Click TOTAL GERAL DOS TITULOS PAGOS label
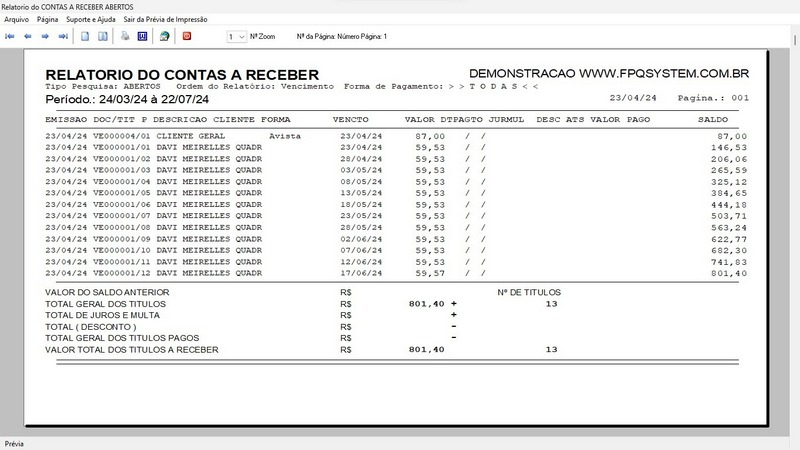 (x=122, y=338)
